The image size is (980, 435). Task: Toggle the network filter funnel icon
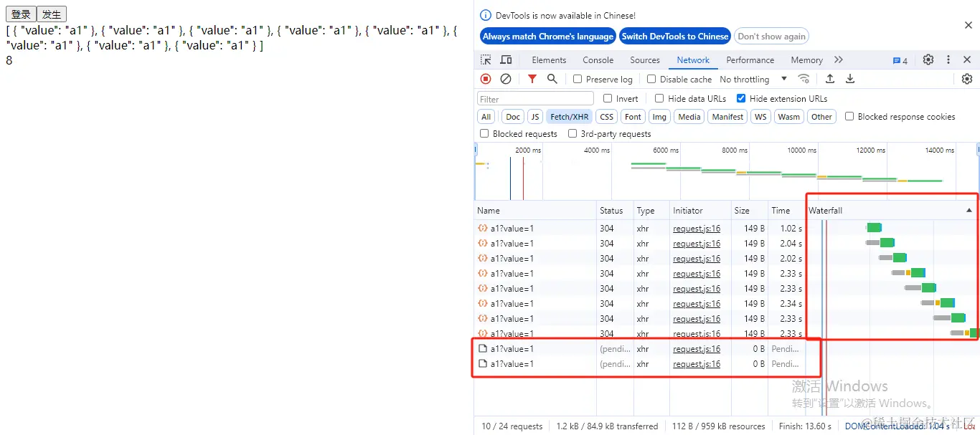pos(532,79)
